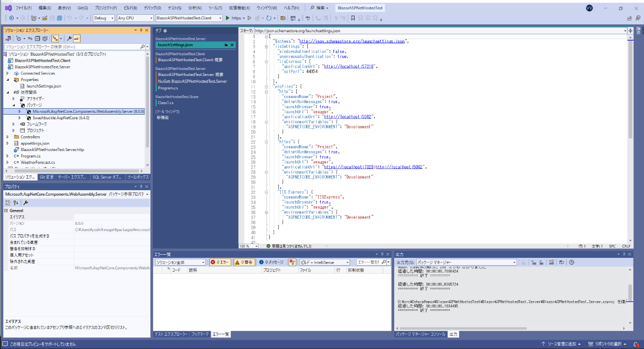Select launchSettings.json in Solution Explorer tree
Image resolution: width=644 pixels, height=349 pixels.
[44, 86]
